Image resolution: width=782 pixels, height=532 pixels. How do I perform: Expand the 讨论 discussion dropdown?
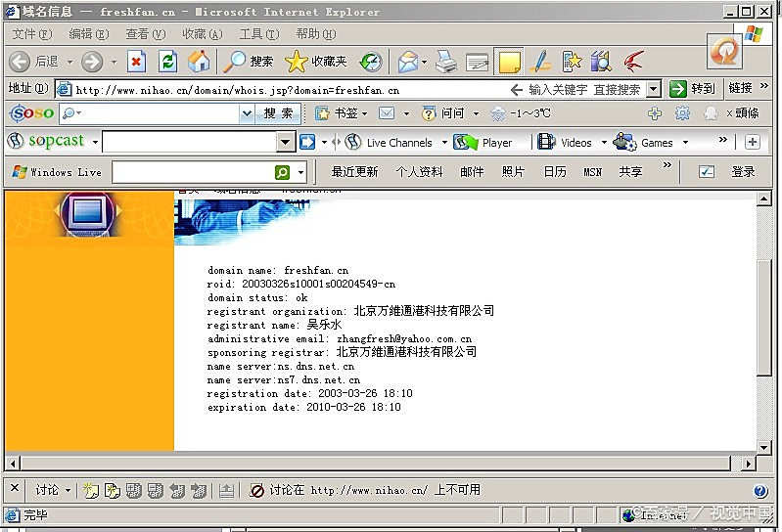pos(68,490)
